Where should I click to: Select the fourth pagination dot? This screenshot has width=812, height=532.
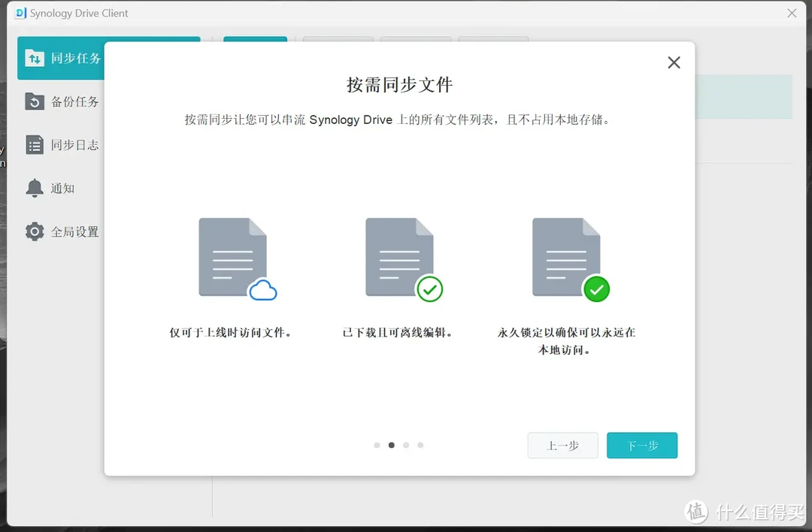point(420,445)
